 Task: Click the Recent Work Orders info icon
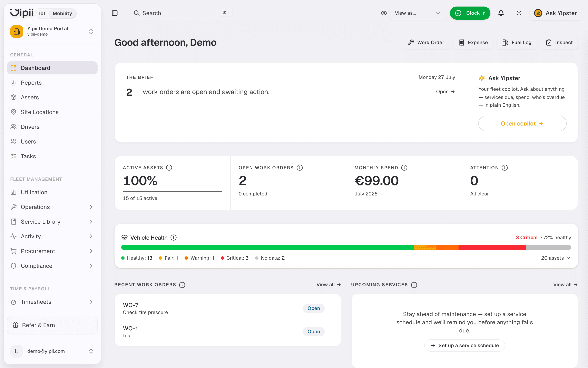[x=182, y=285]
